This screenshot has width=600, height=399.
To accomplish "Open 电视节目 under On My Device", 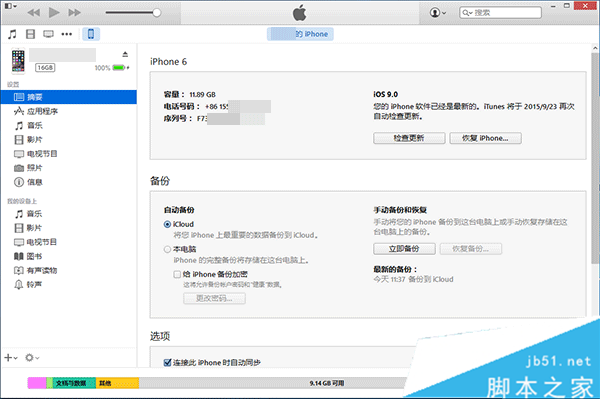I will (68, 242).
